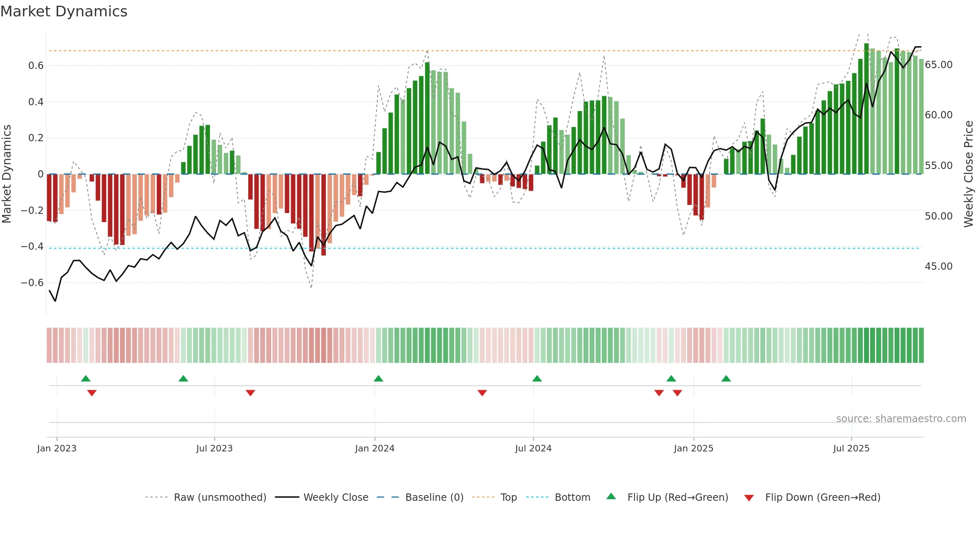This screenshot has width=980, height=551.
Task: Click the last Flip Up marker after Jan 2025
Action: [x=726, y=378]
